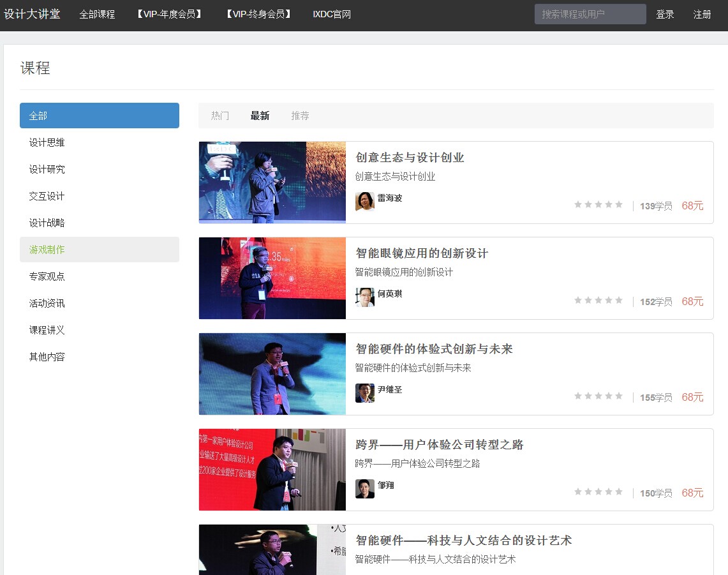
Task: Click 邹翔 instructor avatar icon
Action: tap(364, 488)
